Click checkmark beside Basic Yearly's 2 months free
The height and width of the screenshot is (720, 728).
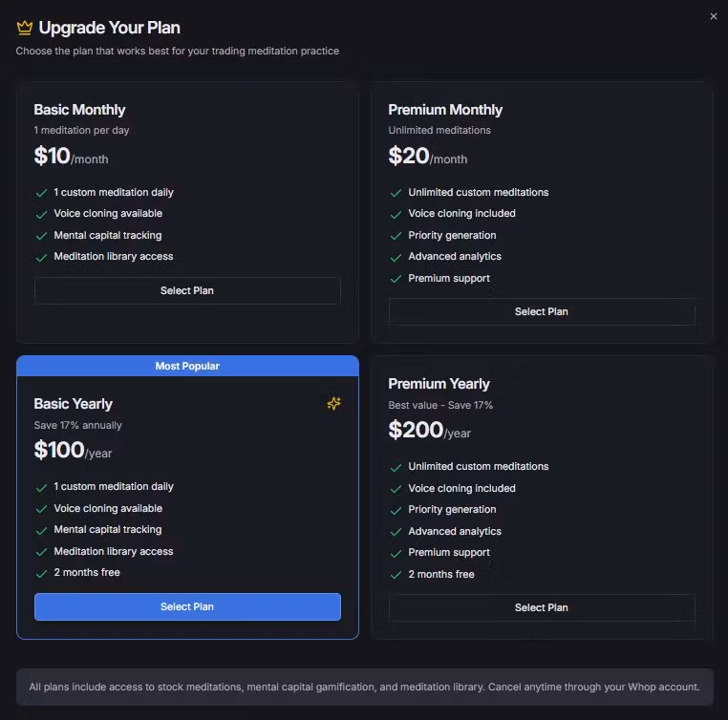pyautogui.click(x=41, y=573)
